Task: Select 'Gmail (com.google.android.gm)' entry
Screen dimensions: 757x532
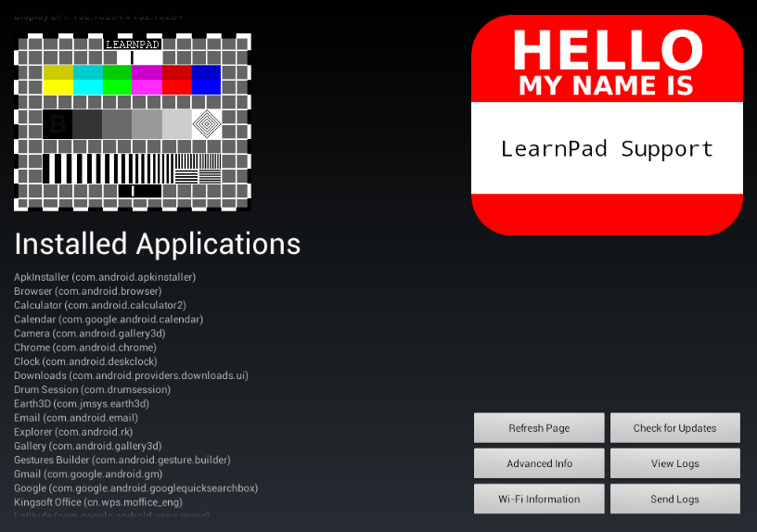Action: (88, 475)
